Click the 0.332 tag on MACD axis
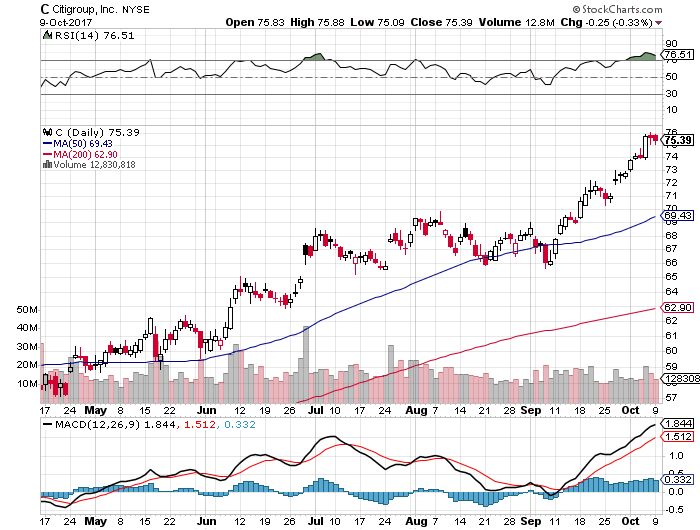 [x=678, y=480]
